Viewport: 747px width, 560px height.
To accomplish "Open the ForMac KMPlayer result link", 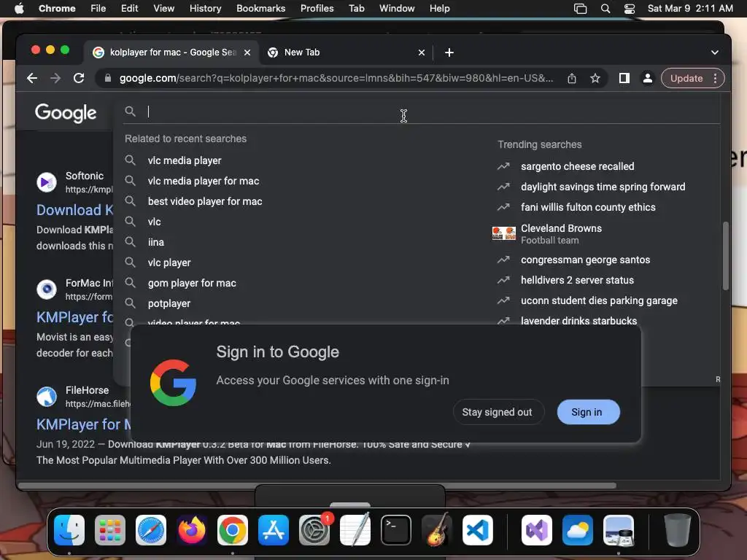I will [75, 317].
